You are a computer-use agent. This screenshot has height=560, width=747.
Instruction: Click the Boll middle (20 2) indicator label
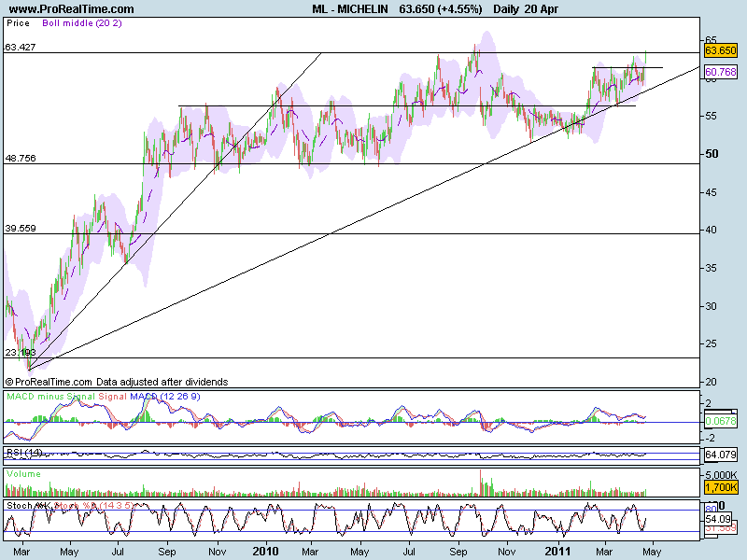[x=82, y=22]
